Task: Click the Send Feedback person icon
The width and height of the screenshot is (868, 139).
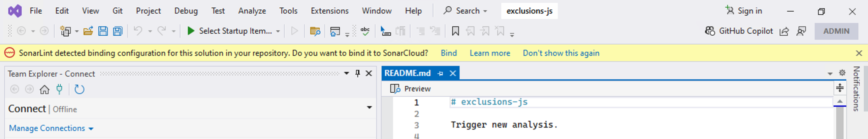Action: point(801,31)
